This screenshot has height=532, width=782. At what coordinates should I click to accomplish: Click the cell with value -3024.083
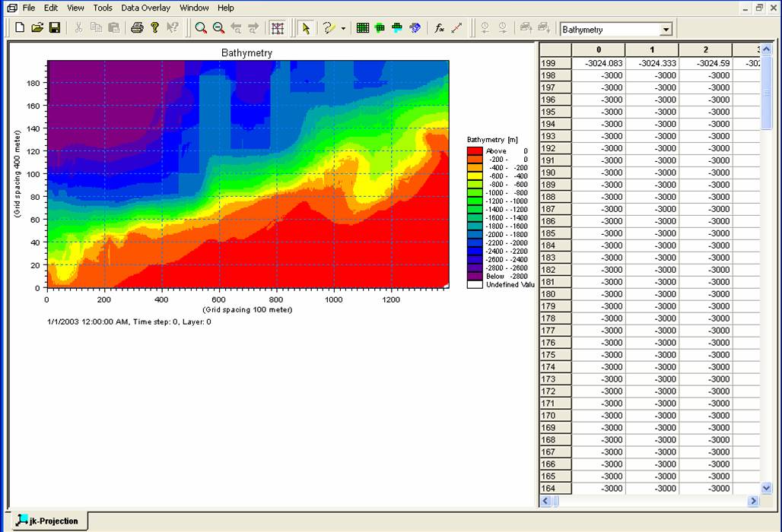click(599, 63)
